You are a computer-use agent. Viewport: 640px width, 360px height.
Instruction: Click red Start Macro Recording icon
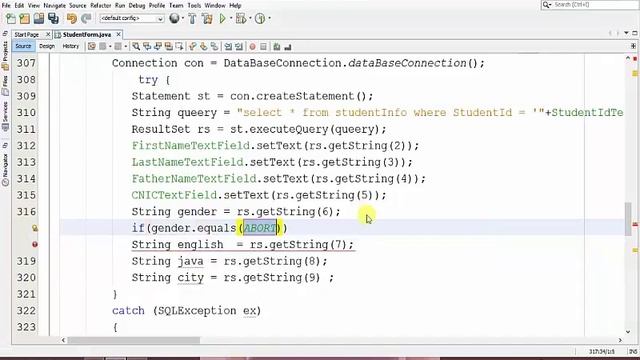pyautogui.click(x=252, y=47)
